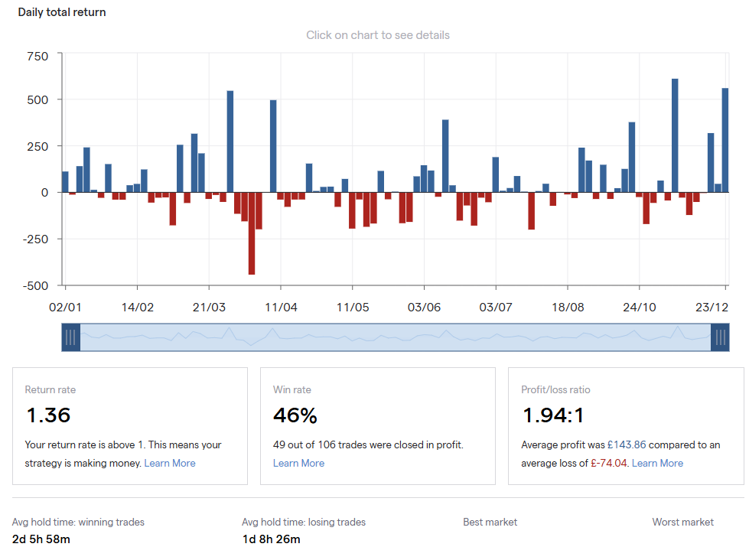Open Learn More in Return rate card
Viewport: 749px width, 560px height.
click(x=170, y=463)
